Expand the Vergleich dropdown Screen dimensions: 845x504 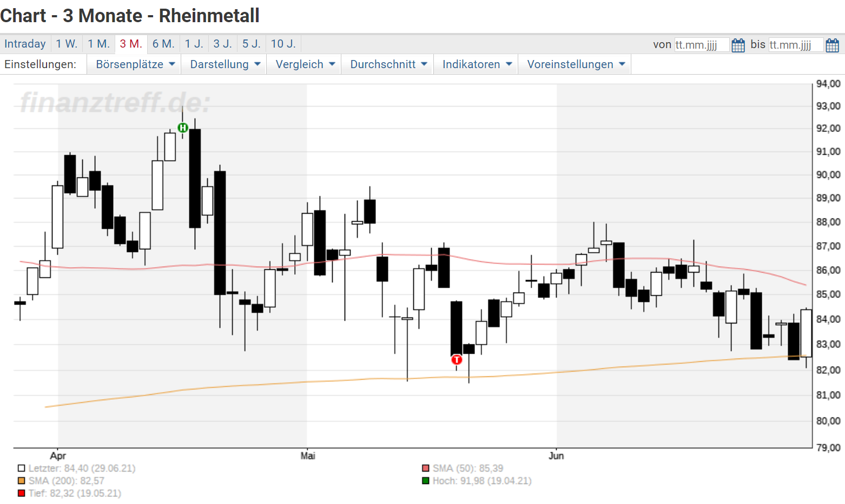click(x=305, y=64)
